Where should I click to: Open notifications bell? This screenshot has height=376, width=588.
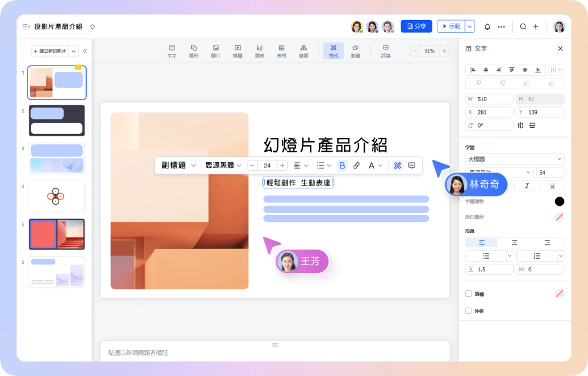pyautogui.click(x=487, y=26)
